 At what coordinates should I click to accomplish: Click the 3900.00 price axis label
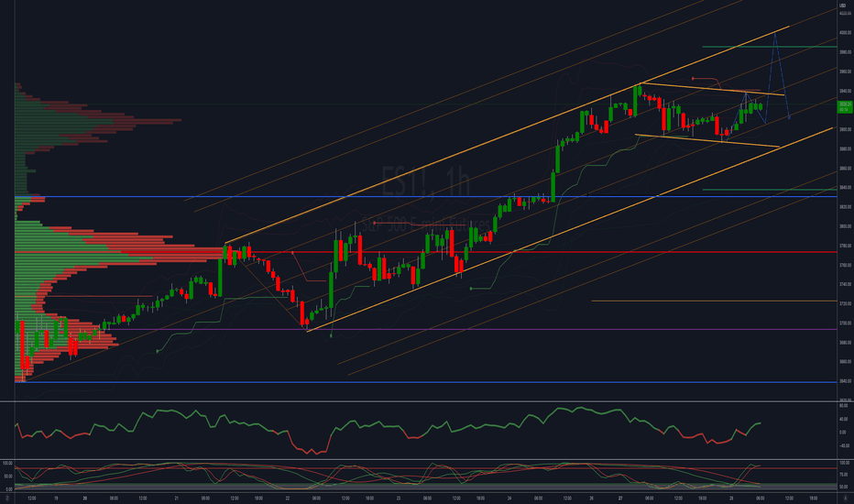(x=845, y=130)
